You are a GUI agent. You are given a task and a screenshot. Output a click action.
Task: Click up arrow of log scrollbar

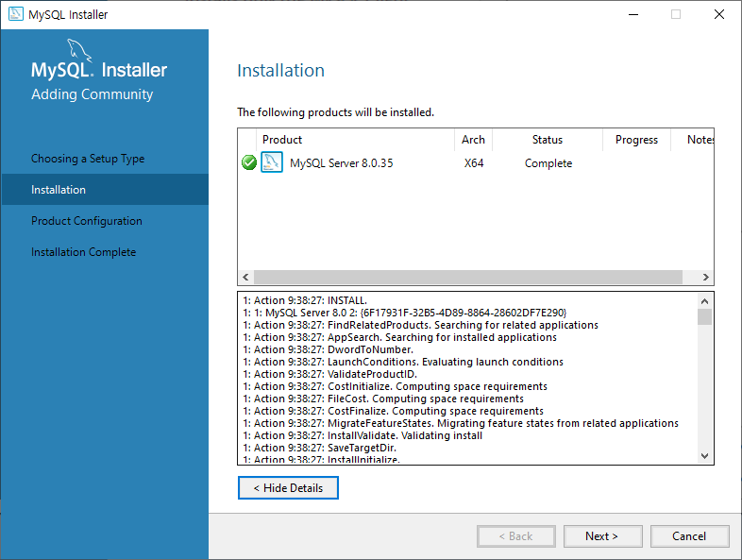704,301
